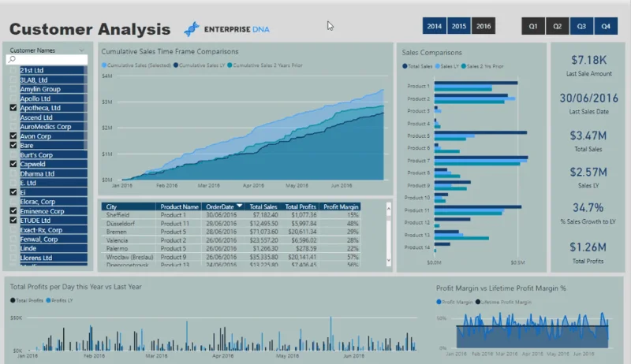The width and height of the screenshot is (631, 364).
Task: Click the customer search input box
Action: [47, 59]
